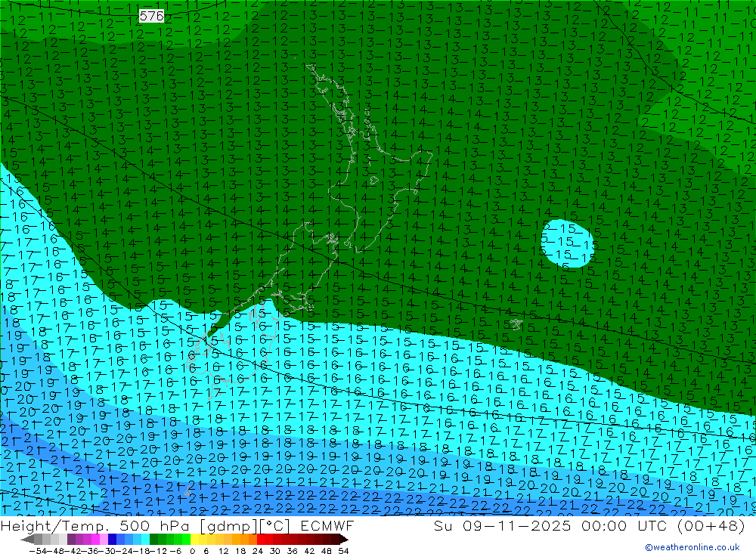Viewport: 756px width, 554px height.
Task: Pick the bright red swatch on the legend
Action: pos(262,540)
